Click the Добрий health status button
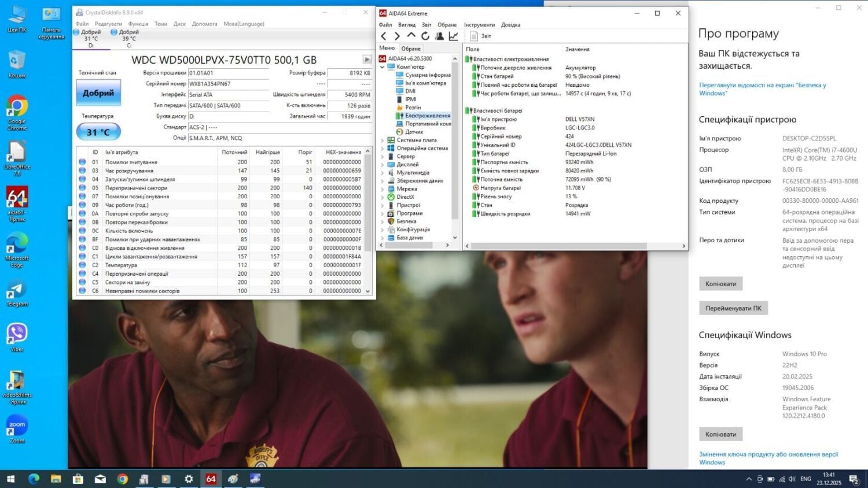Image resolution: width=868 pixels, height=488 pixels. (x=98, y=93)
